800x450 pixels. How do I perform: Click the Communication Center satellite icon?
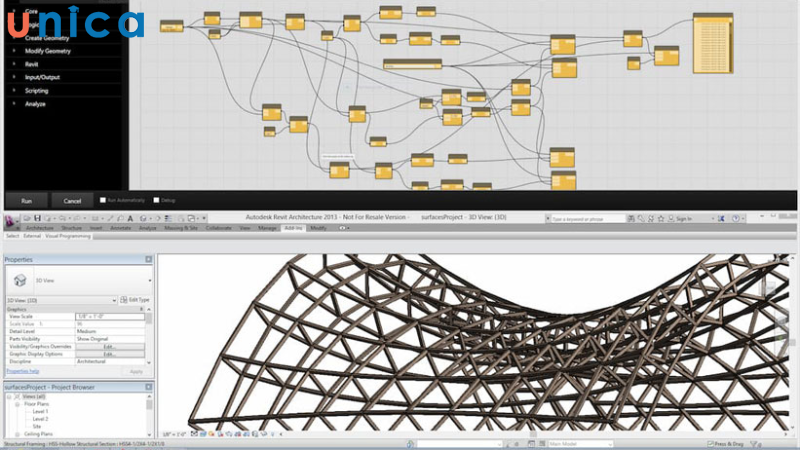(x=651, y=218)
